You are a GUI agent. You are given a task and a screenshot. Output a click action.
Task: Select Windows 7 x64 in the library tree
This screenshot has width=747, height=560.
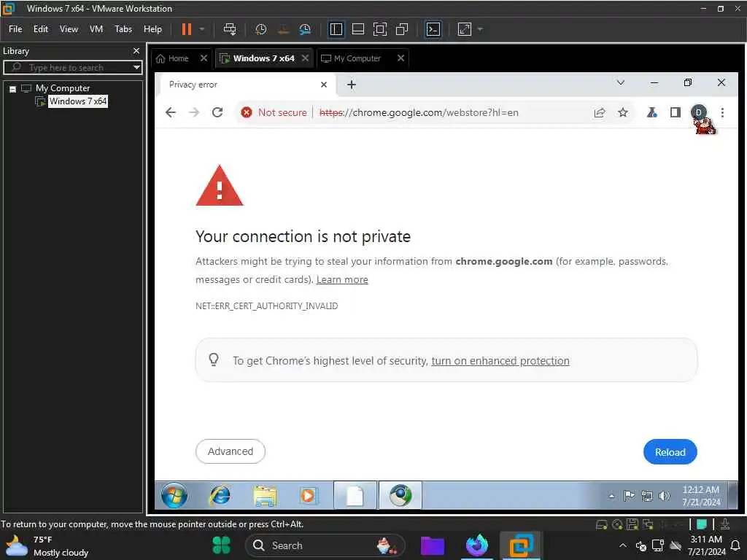tap(77, 101)
